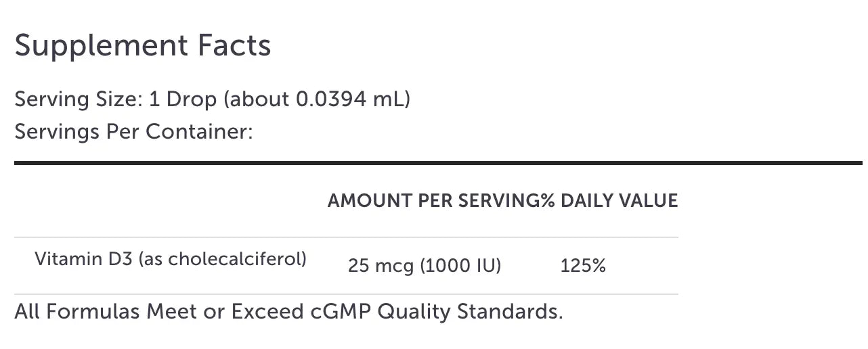Image resolution: width=868 pixels, height=349 pixels.
Task: Click the "(about 0.0394 mL)" text
Action: pos(317,99)
